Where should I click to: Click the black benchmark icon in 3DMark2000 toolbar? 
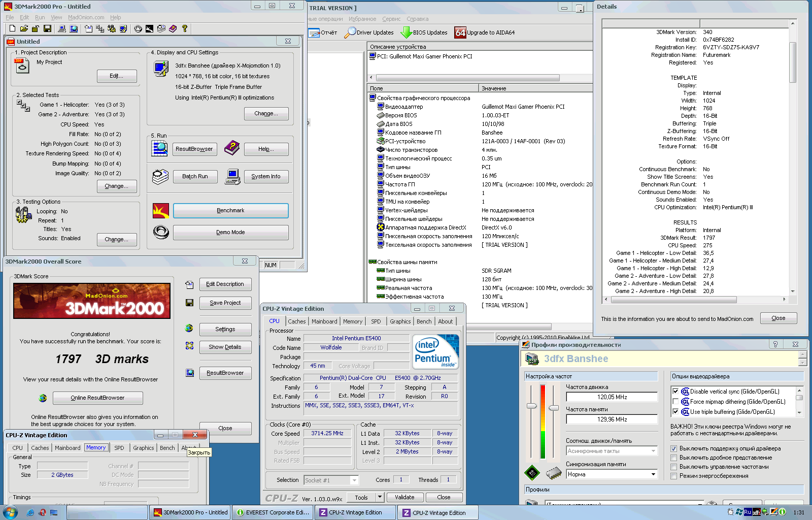click(x=149, y=29)
